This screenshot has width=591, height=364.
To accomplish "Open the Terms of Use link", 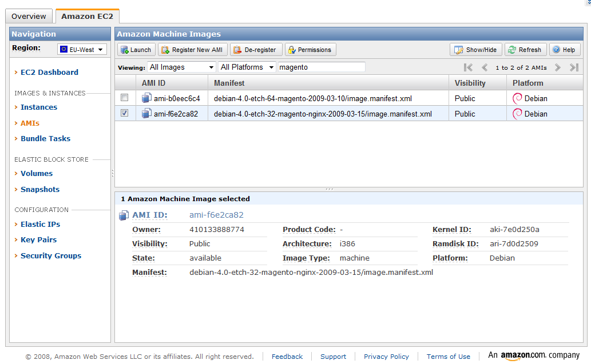I will [449, 357].
